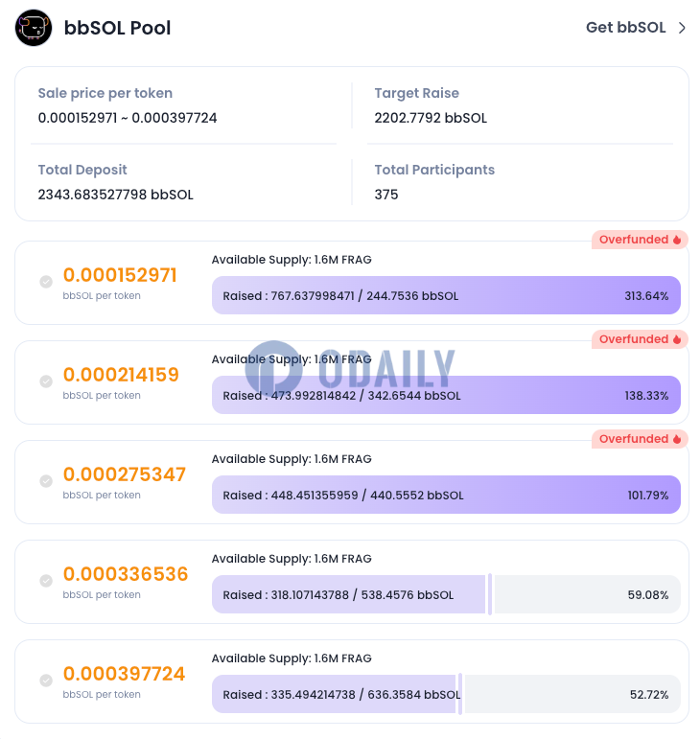Open the Get bbSOL link
700x739 pixels.
[x=625, y=28]
